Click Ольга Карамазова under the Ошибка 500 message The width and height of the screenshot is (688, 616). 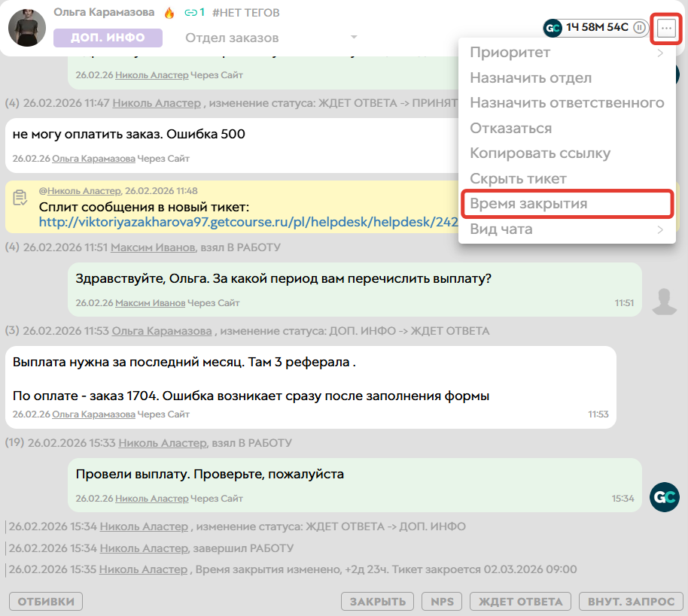tap(93, 159)
